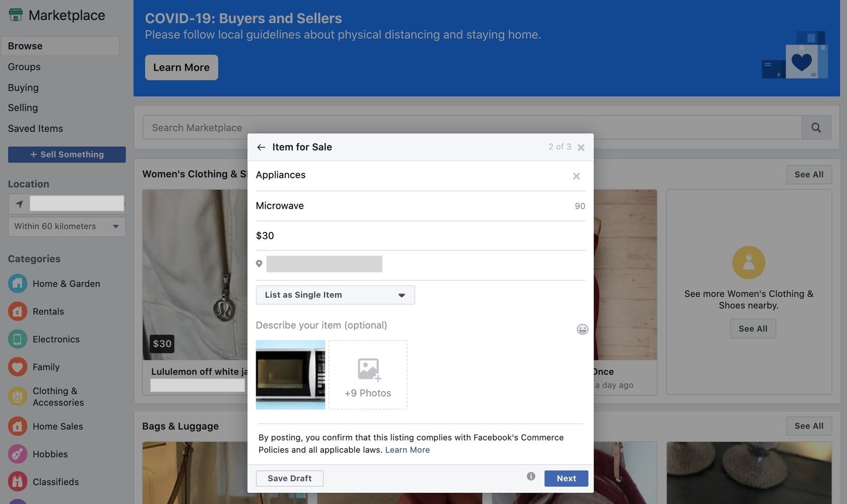
Task: Open Saved Items in sidebar
Action: coord(35,129)
